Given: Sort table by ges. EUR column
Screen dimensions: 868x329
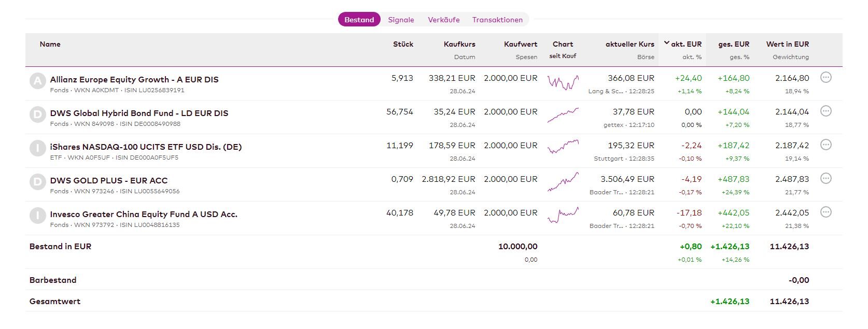Looking at the screenshot, I should (733, 44).
